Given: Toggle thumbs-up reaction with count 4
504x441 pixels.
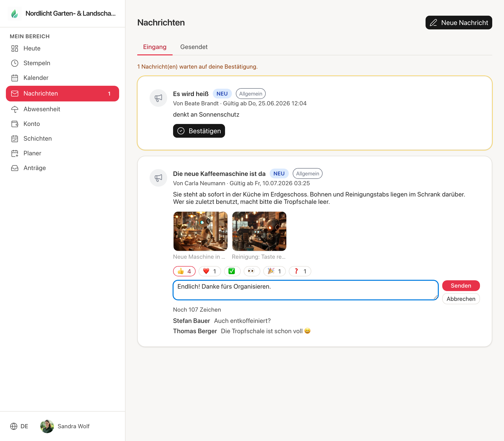Looking at the screenshot, I should click(184, 271).
